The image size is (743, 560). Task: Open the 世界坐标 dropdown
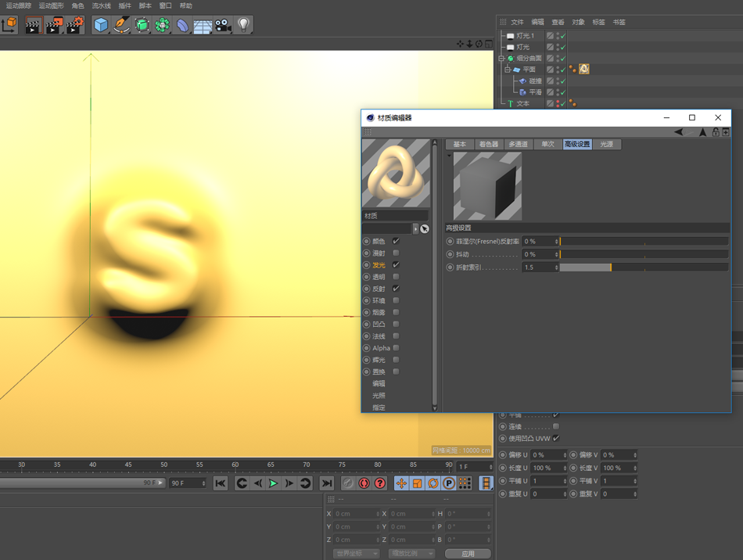tap(357, 554)
